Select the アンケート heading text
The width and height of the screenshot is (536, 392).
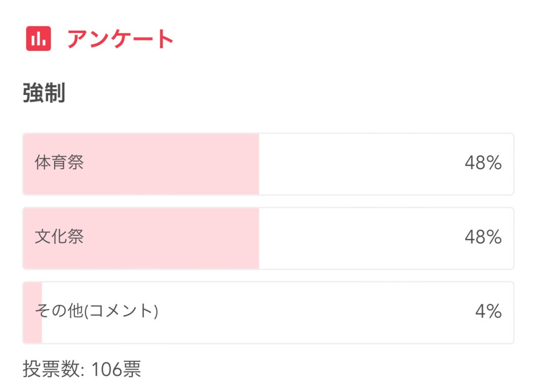[x=121, y=39]
